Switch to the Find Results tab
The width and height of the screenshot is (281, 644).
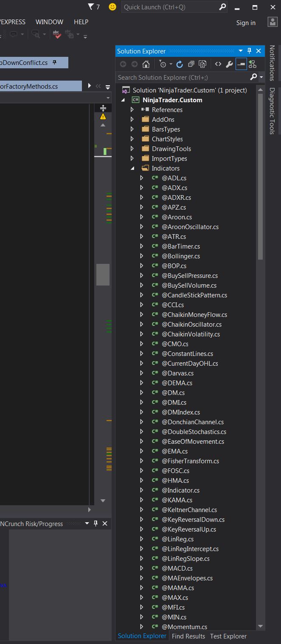tap(188, 636)
